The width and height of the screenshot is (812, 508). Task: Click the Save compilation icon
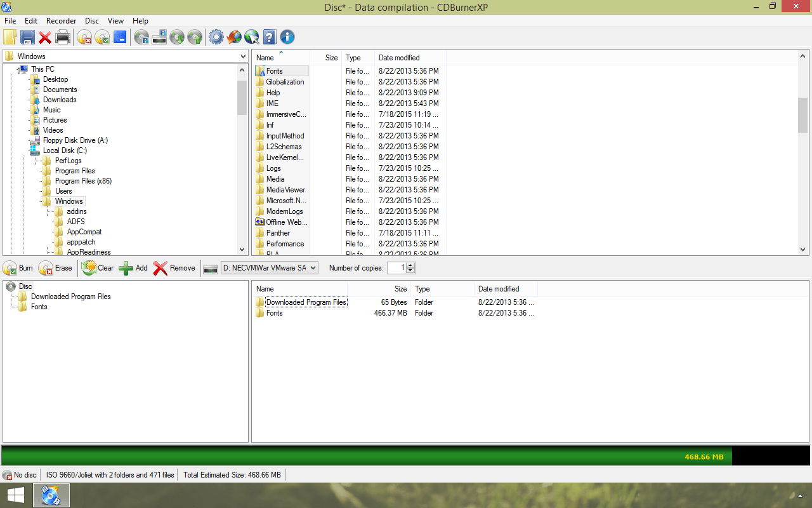pyautogui.click(x=27, y=37)
